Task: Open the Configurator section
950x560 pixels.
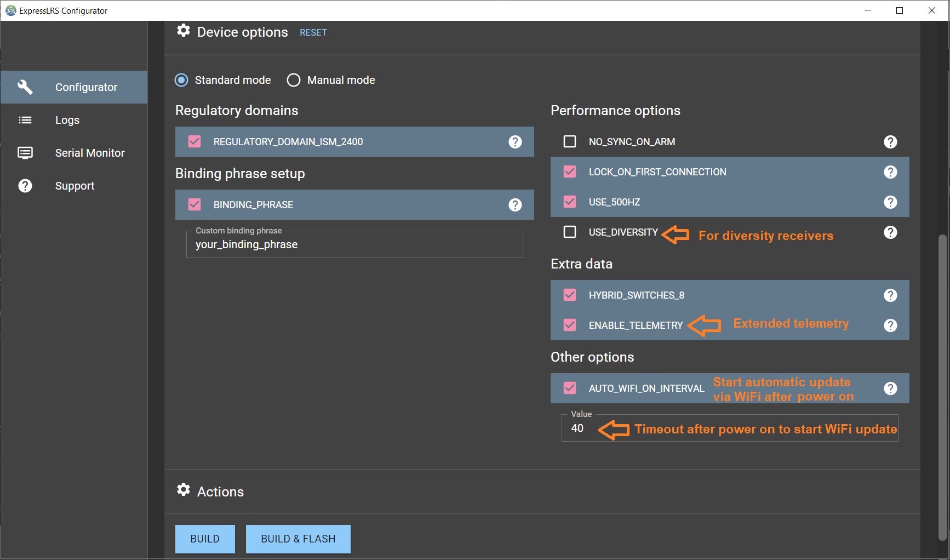Action: click(x=74, y=87)
